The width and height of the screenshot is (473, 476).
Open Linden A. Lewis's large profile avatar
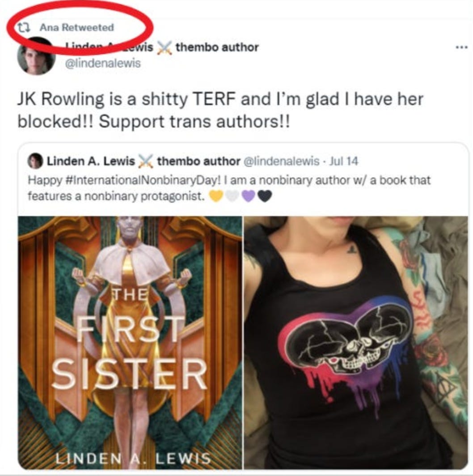36,56
